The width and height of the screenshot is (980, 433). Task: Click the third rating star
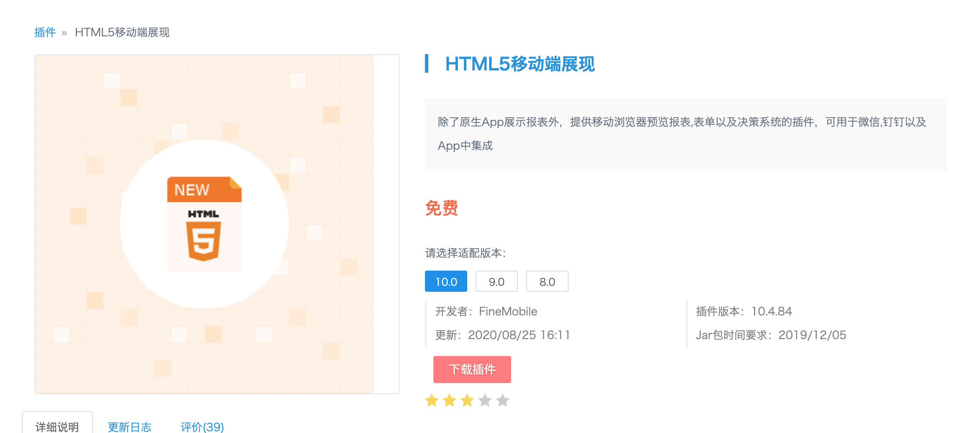pyautogui.click(x=467, y=400)
